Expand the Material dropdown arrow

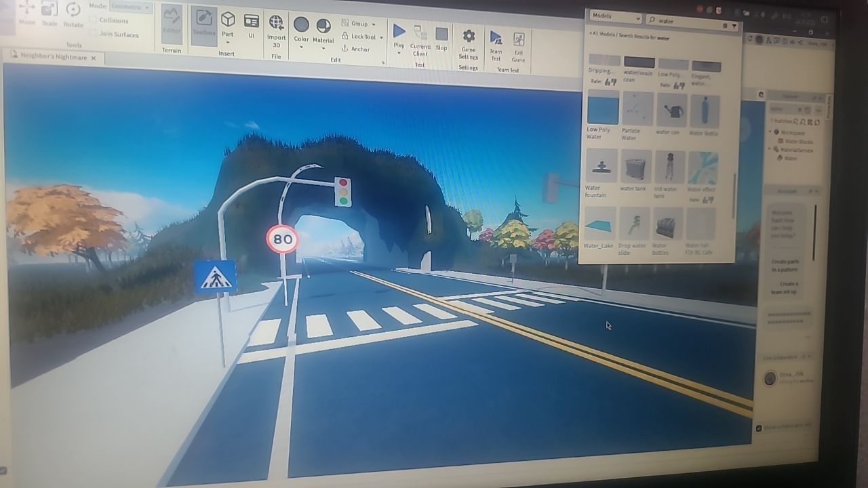pos(323,48)
